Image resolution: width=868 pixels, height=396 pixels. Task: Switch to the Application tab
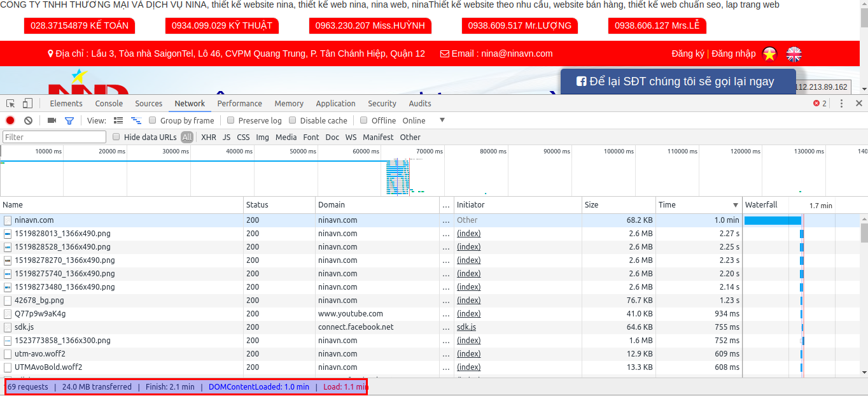[335, 103]
